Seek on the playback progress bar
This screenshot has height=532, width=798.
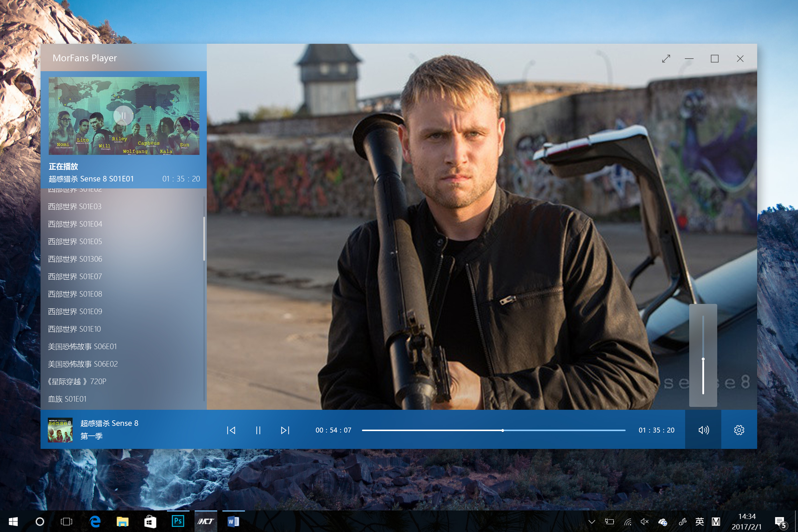493,430
